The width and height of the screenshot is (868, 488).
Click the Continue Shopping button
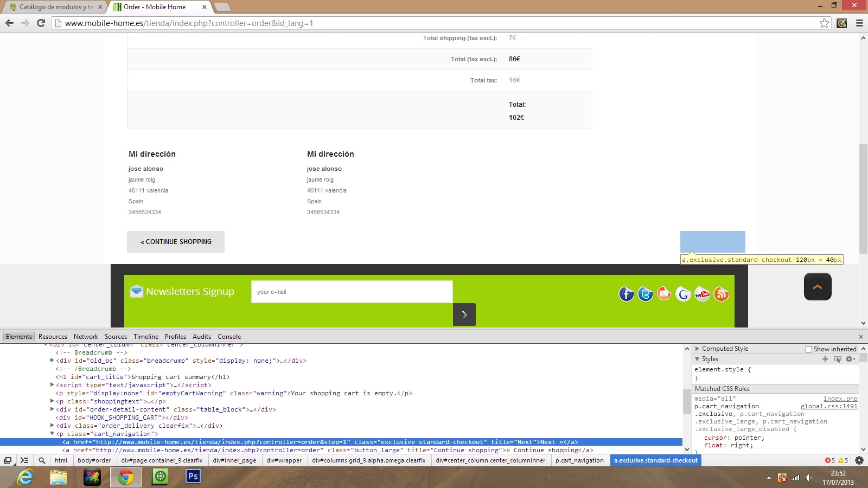(x=176, y=242)
